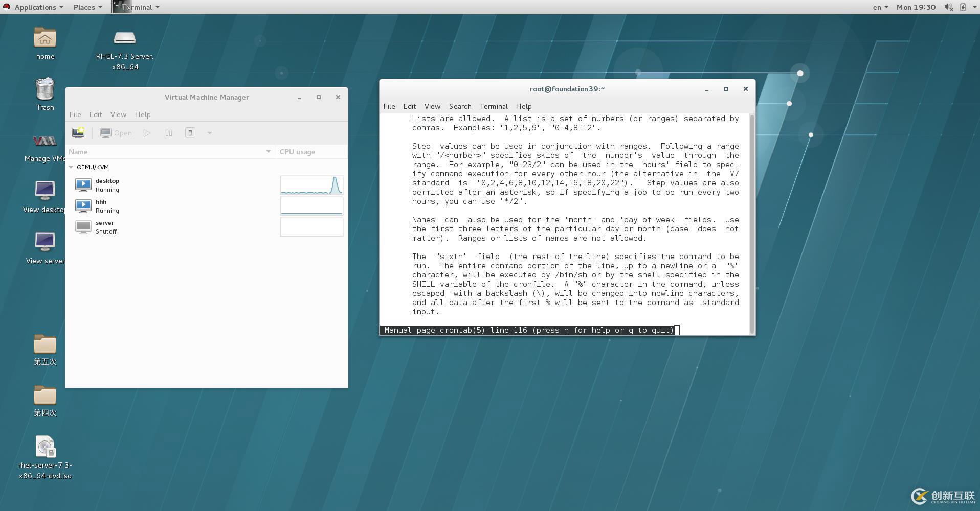Click the Pause VM toolbar icon
This screenshot has width=980, height=511.
(x=169, y=133)
